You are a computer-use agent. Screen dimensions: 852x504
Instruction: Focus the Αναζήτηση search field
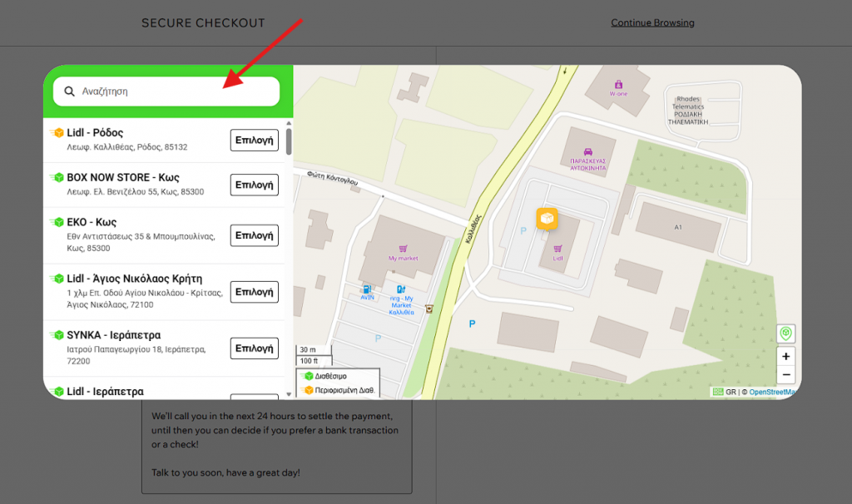coord(175,91)
